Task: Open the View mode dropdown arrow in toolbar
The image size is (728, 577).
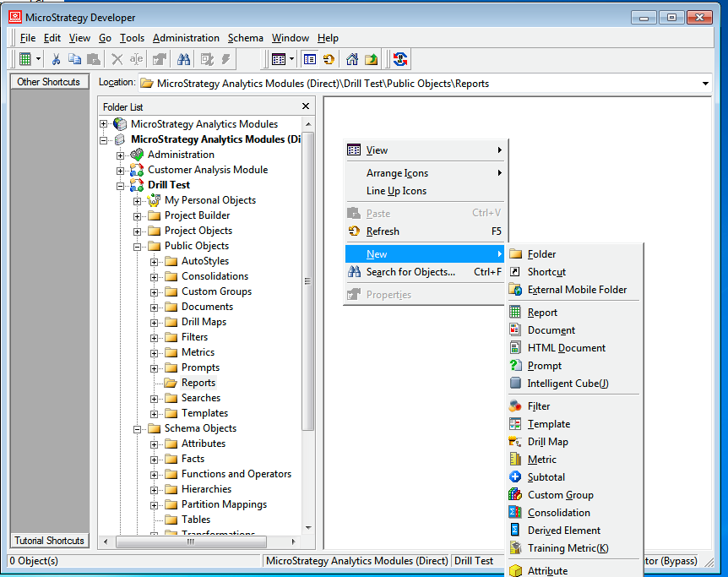Action: click(x=291, y=59)
